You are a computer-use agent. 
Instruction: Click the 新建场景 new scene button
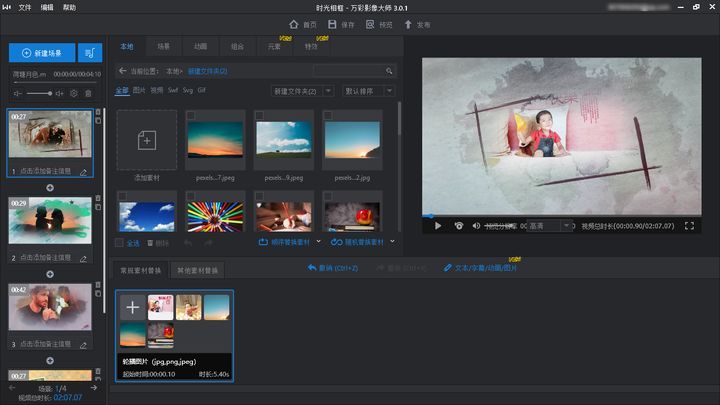click(42, 53)
